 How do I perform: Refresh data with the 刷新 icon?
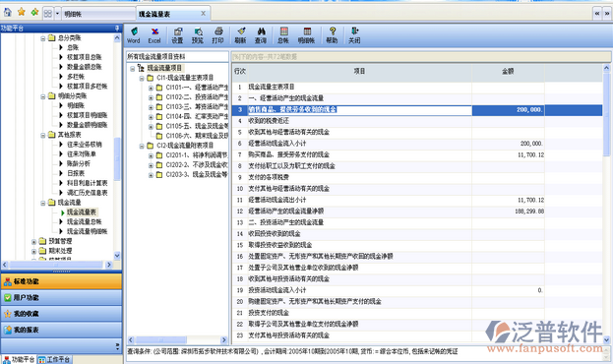[x=240, y=35]
